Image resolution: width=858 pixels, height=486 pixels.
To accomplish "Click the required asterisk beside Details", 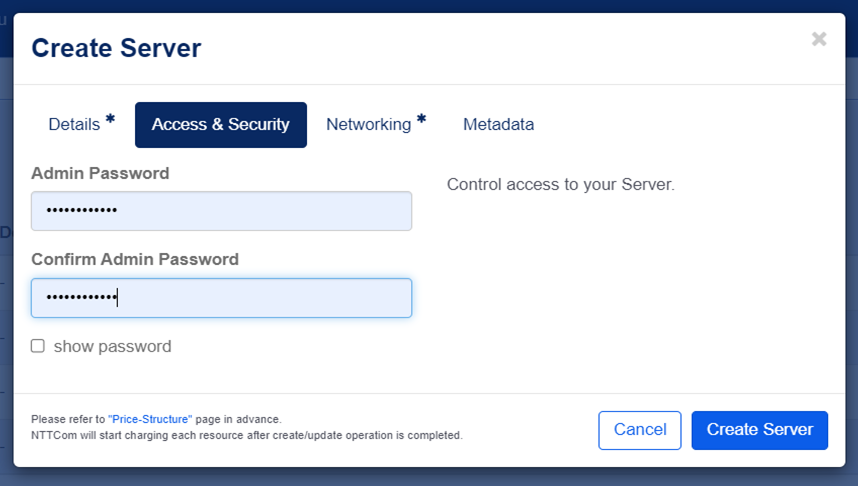I will [110, 120].
